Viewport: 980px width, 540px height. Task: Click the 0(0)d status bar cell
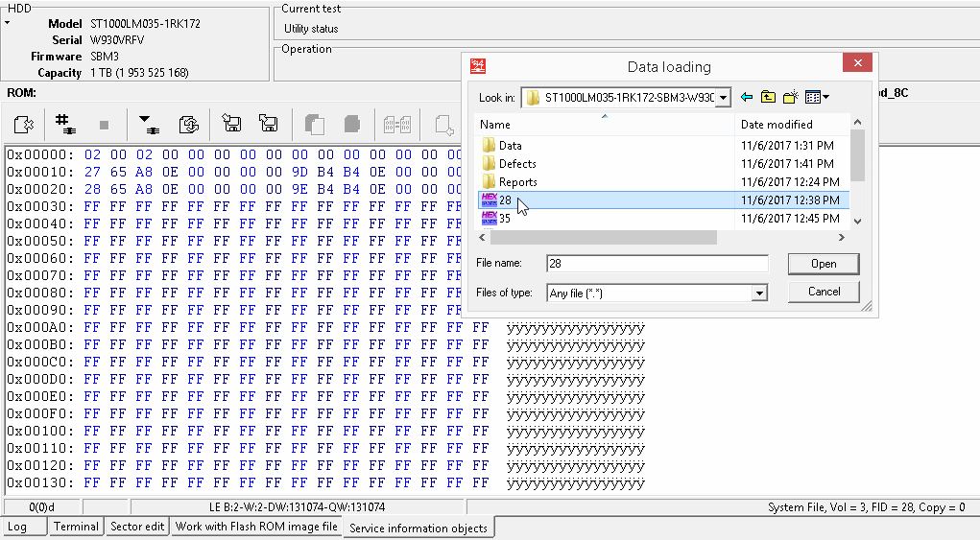[42, 507]
